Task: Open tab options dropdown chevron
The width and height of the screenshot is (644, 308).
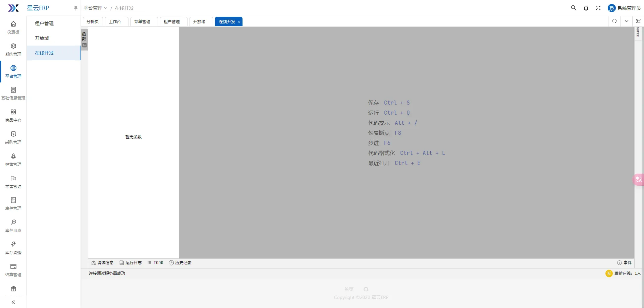Action: coord(627,21)
